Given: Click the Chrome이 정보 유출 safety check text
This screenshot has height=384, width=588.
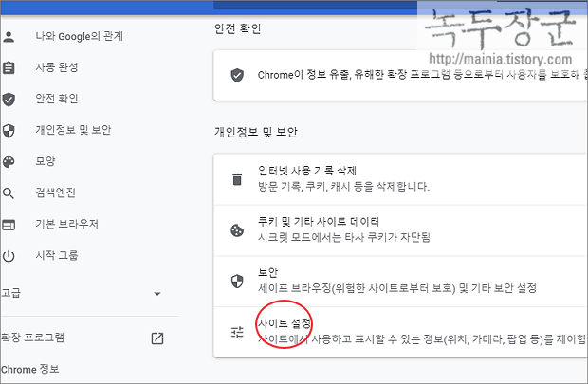Looking at the screenshot, I should click(422, 75).
